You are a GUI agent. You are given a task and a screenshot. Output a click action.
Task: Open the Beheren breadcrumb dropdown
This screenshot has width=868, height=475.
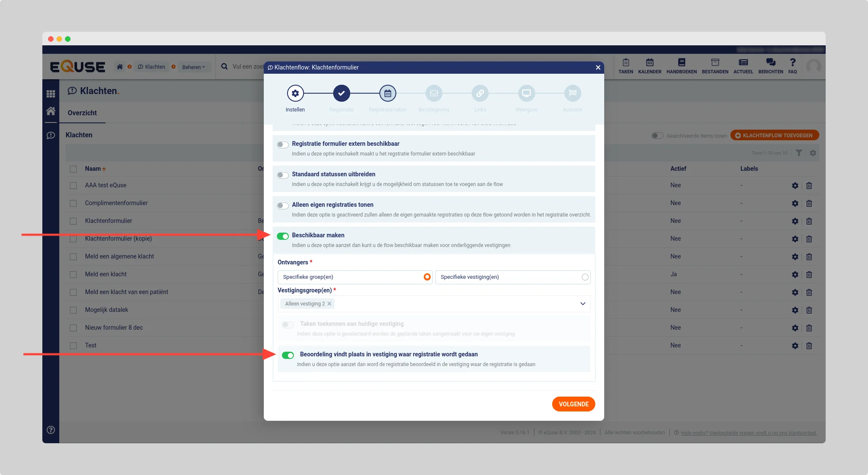coord(194,67)
